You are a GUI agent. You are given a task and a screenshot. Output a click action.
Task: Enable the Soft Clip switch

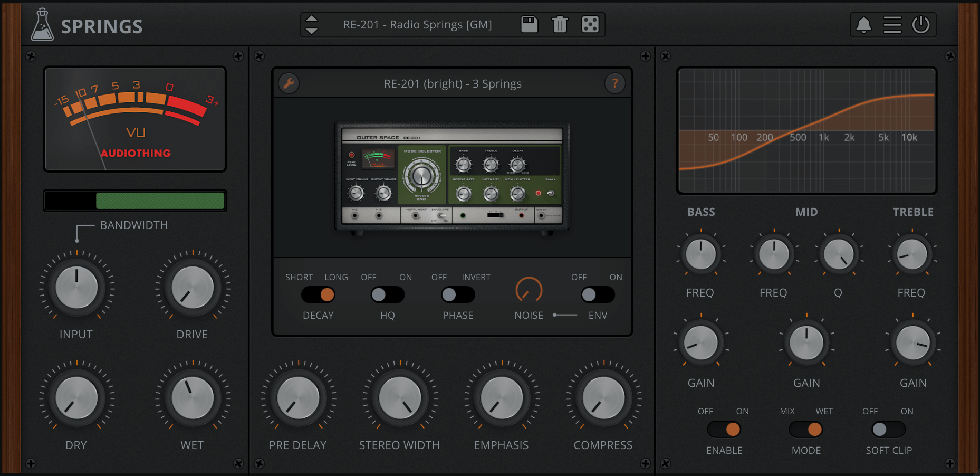point(888,430)
